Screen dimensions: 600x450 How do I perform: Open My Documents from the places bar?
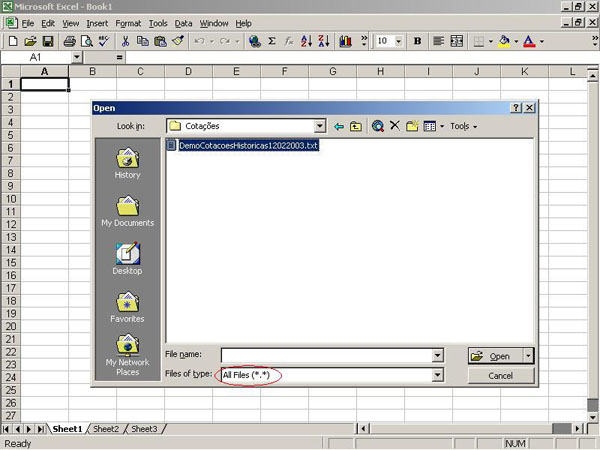point(127,211)
